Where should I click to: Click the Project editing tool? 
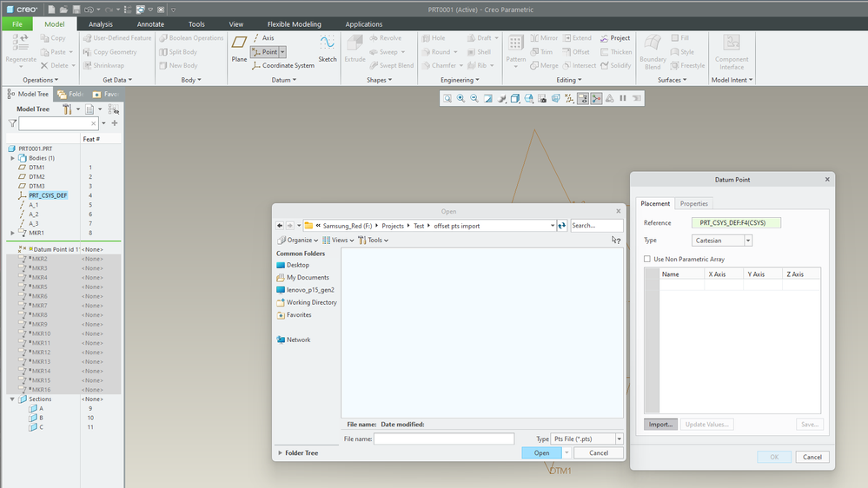pos(614,38)
